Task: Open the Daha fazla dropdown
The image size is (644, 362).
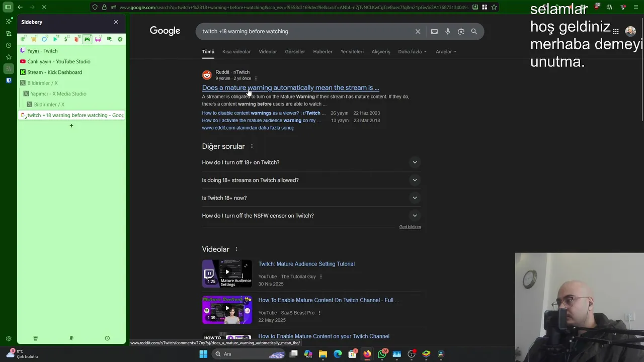Action: [412, 51]
